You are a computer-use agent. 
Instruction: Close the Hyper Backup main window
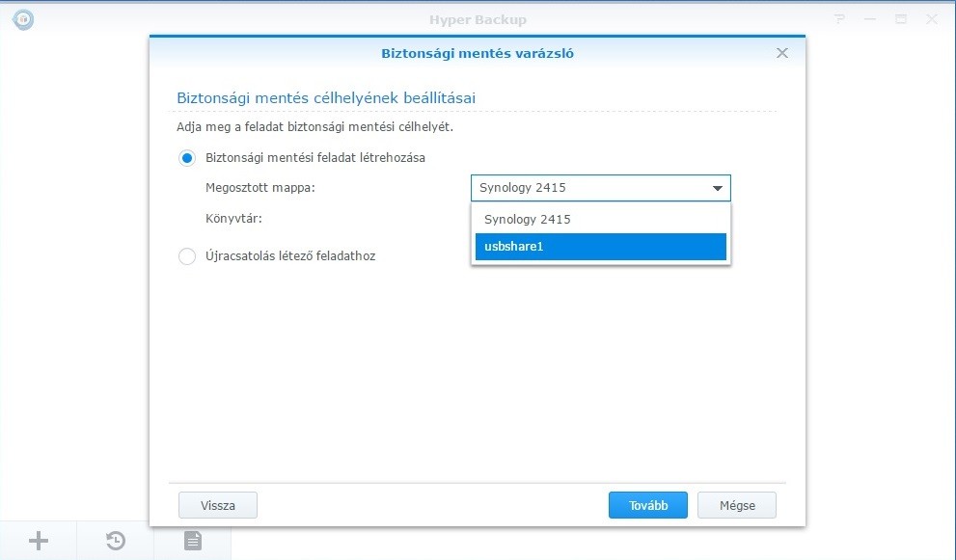point(932,19)
